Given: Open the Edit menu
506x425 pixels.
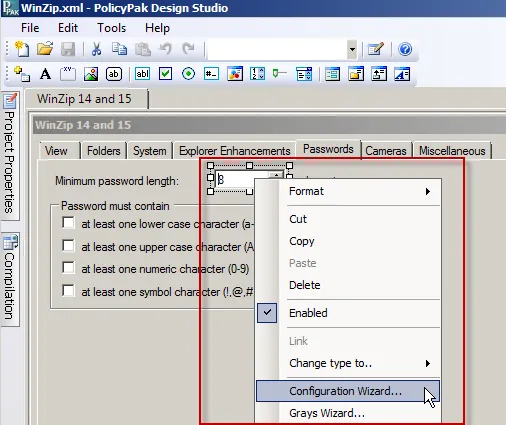Looking at the screenshot, I should click(68, 28).
